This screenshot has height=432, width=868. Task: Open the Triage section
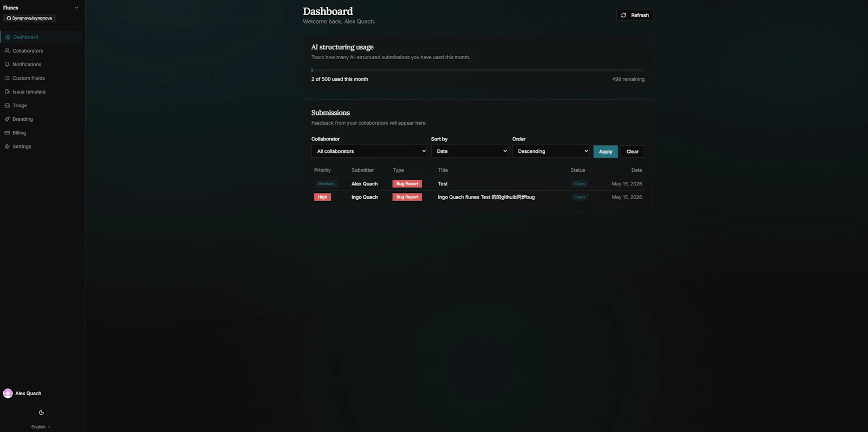point(42,106)
